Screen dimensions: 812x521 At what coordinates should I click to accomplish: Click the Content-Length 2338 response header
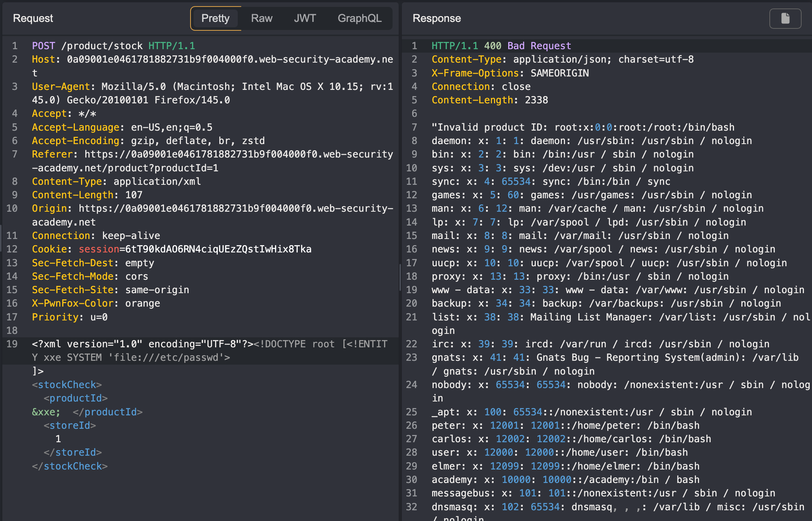pyautogui.click(x=490, y=100)
